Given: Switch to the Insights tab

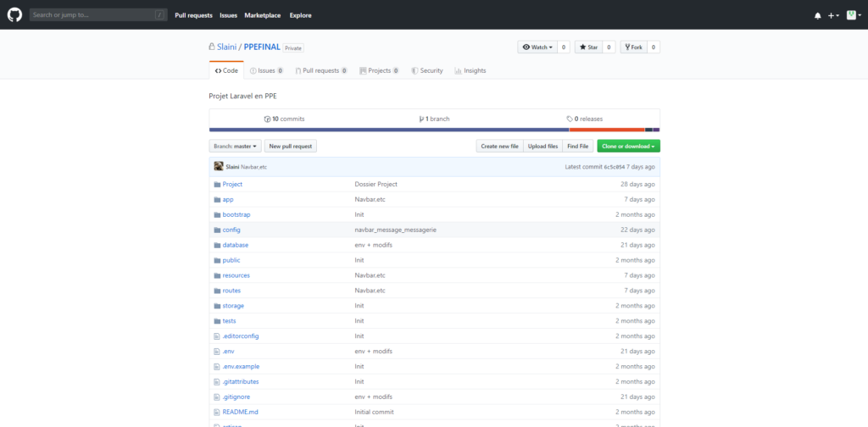Looking at the screenshot, I should (x=470, y=71).
